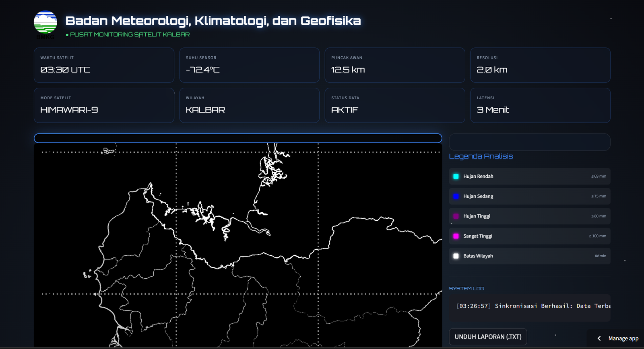This screenshot has width=644, height=349.
Task: Select the purple Hujan Tinggi swatch
Action: point(456,216)
